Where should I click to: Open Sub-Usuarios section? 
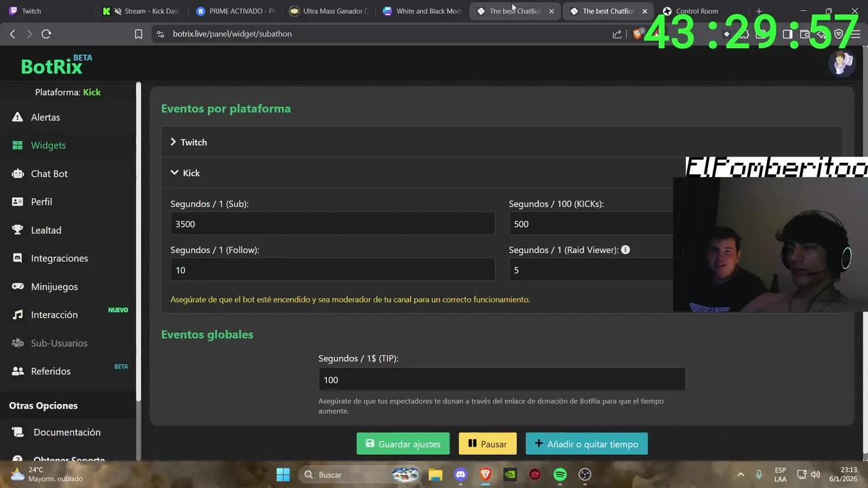click(x=68, y=343)
